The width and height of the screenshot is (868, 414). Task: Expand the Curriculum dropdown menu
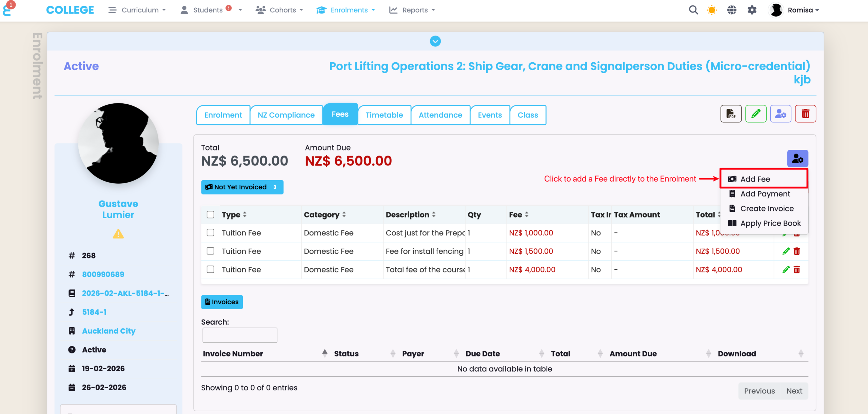coord(137,10)
